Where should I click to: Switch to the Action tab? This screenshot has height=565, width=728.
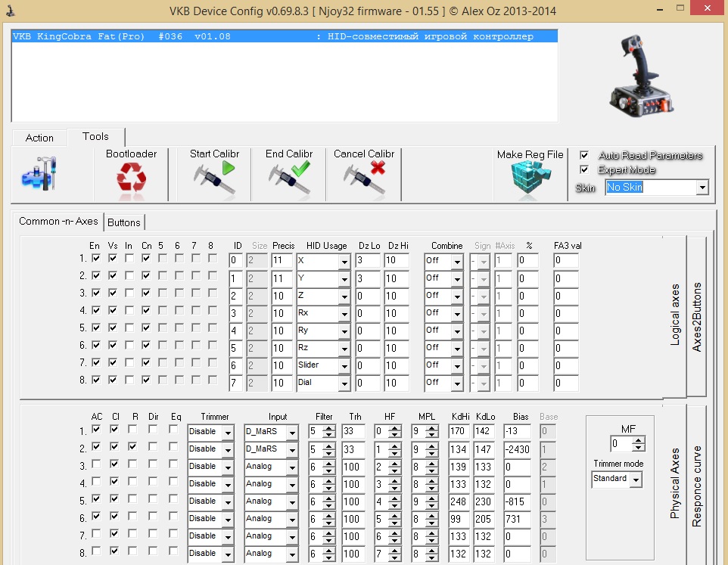point(39,138)
